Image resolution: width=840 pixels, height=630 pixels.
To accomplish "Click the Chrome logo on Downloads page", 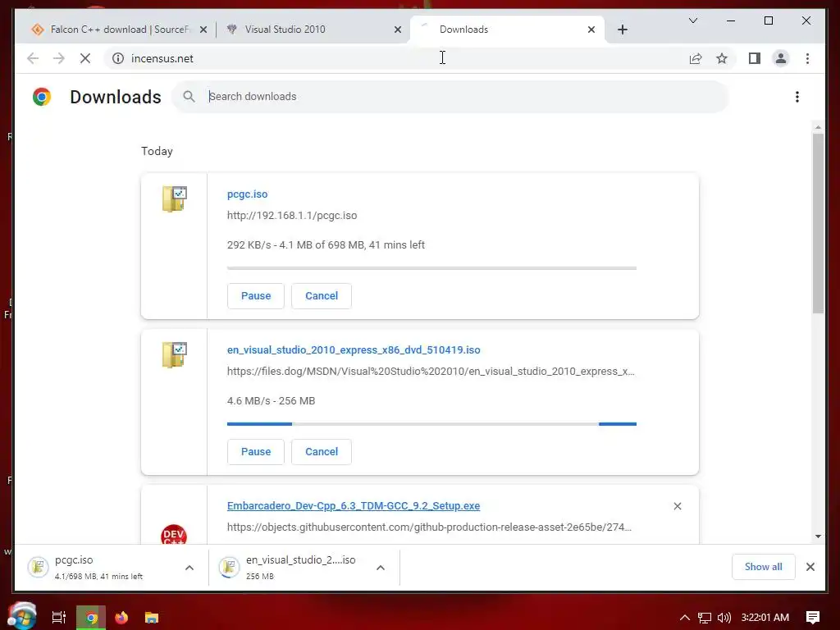I will 42,97.
